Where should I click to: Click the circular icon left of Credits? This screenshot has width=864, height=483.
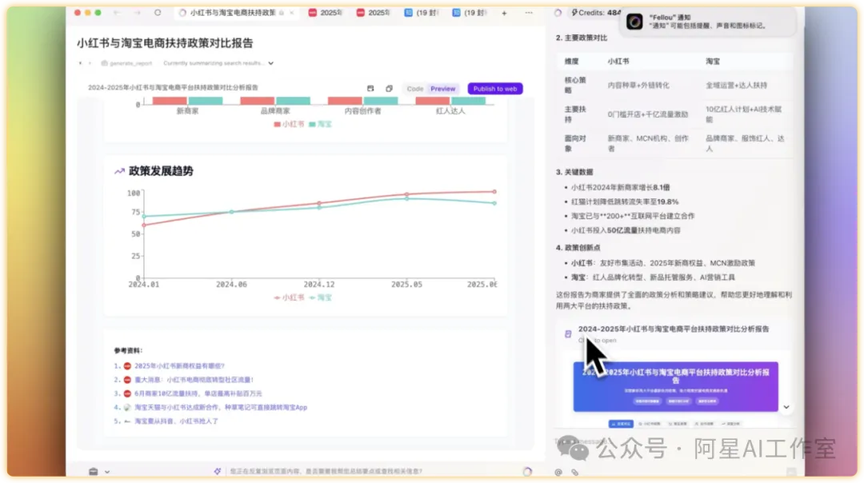pyautogui.click(x=558, y=13)
